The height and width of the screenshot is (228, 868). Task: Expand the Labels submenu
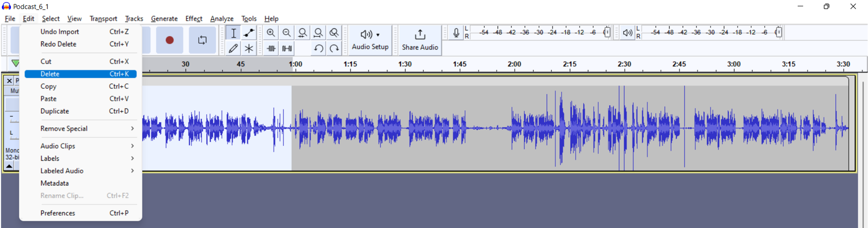point(81,159)
